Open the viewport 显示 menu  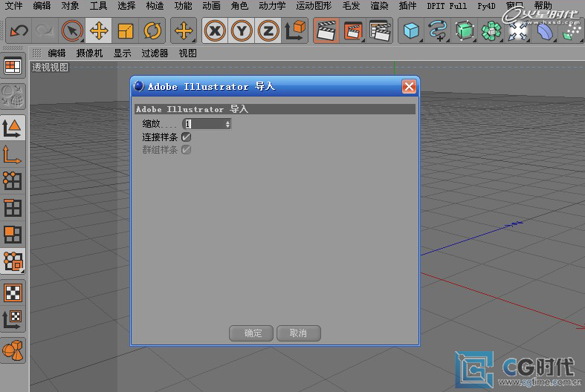click(122, 53)
